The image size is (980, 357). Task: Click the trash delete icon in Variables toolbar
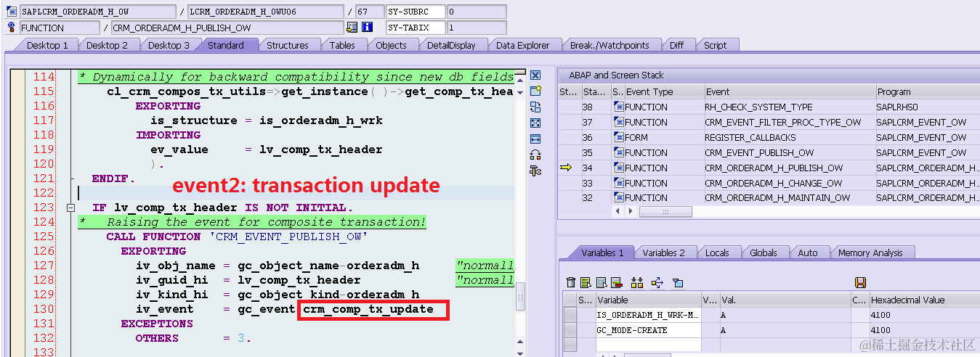click(571, 282)
